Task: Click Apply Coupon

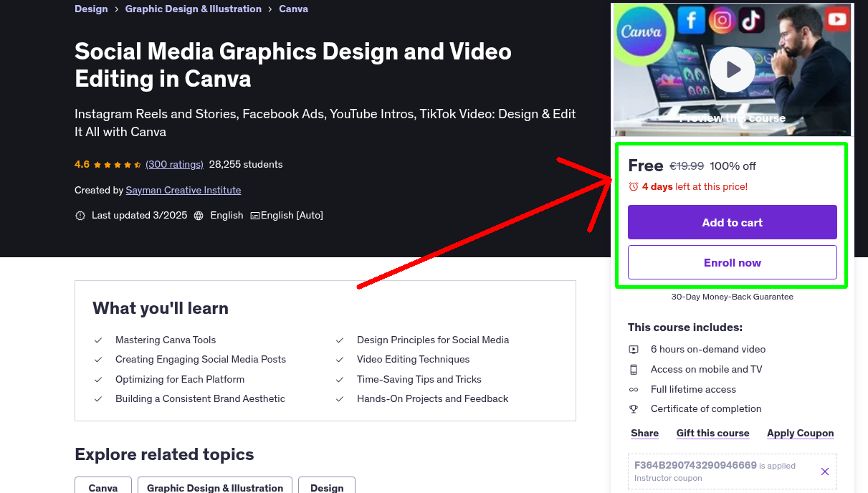Action: 801,433
